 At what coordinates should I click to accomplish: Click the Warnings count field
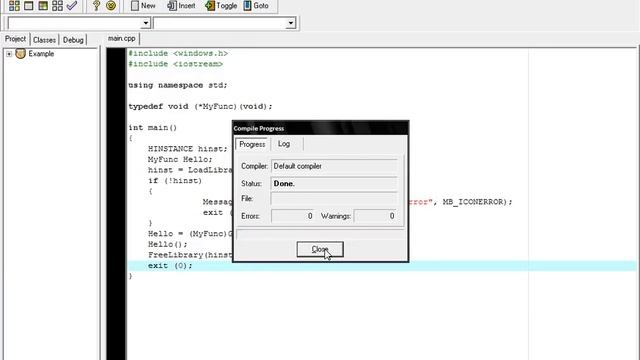tap(375, 216)
